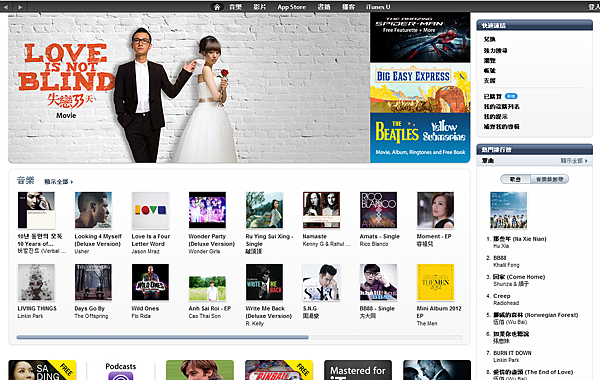Viewport: 600px width, 380px height.
Task: Click the blue badge beside 已購買
Action: pyautogui.click(x=511, y=96)
